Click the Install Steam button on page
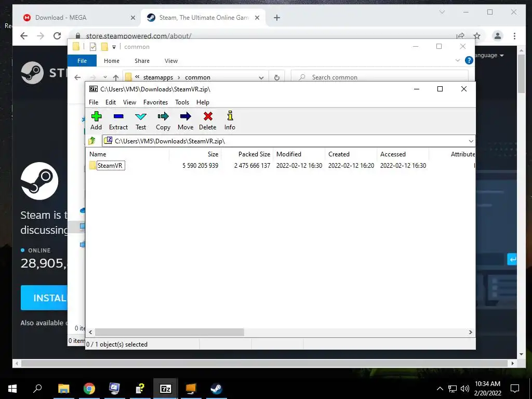 (44, 298)
